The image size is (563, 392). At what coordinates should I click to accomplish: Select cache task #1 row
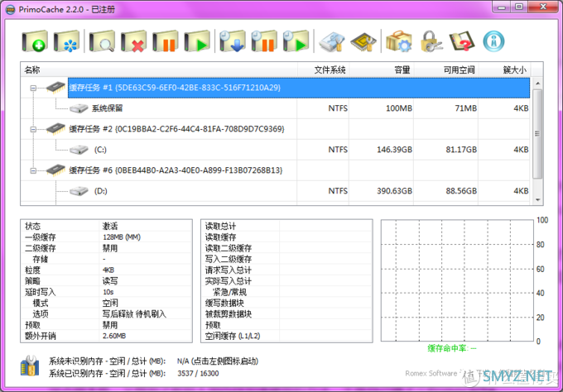pos(299,88)
